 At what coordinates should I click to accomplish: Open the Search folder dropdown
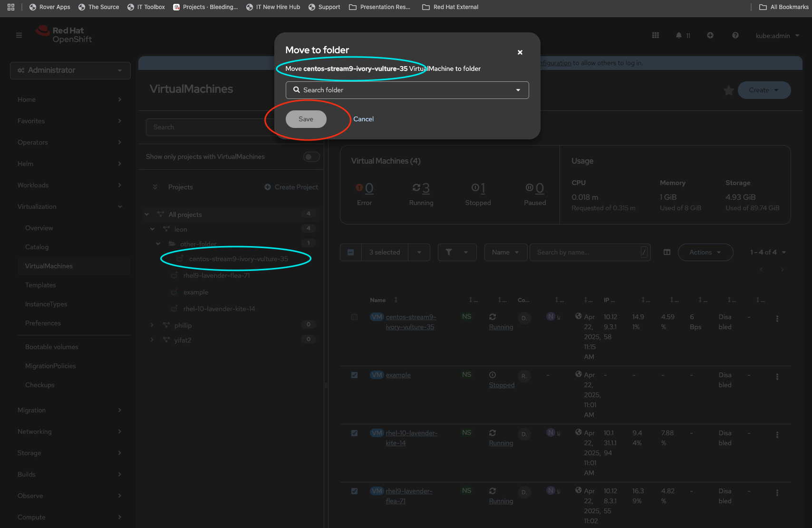click(x=407, y=90)
